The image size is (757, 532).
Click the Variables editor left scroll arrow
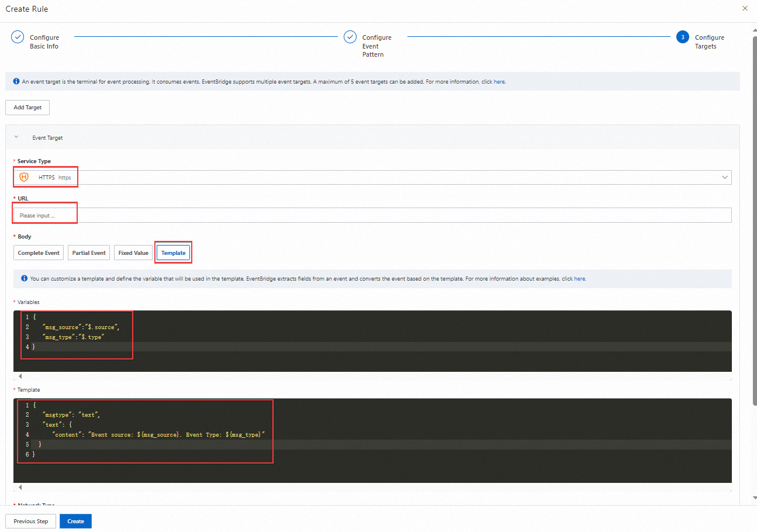(x=19, y=376)
